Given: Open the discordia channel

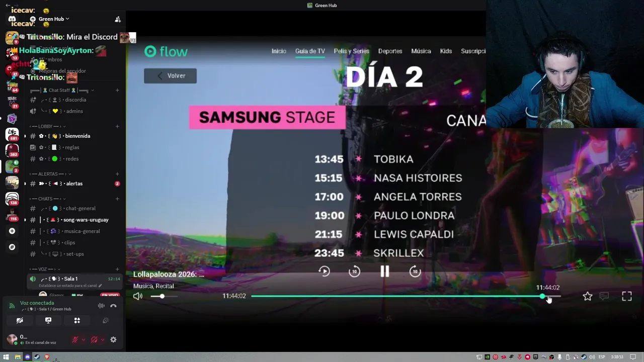Looking at the screenshot, I should coord(74,100).
